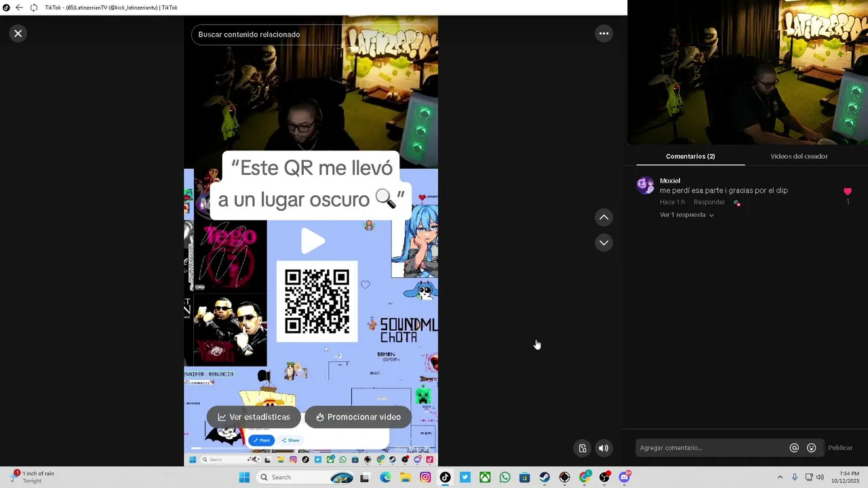Viewport: 868px width, 488px height.
Task: Launch Microsoft Edge from taskbar
Action: pyautogui.click(x=385, y=477)
